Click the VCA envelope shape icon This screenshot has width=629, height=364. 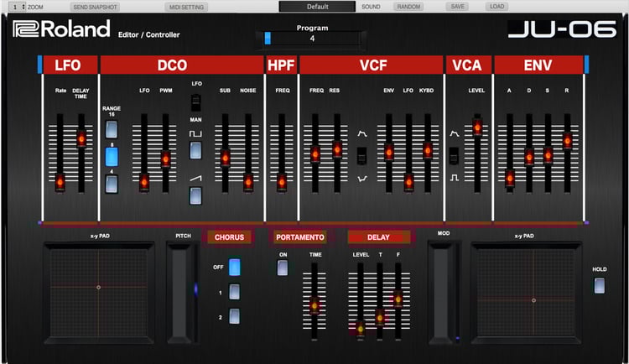tap(454, 133)
